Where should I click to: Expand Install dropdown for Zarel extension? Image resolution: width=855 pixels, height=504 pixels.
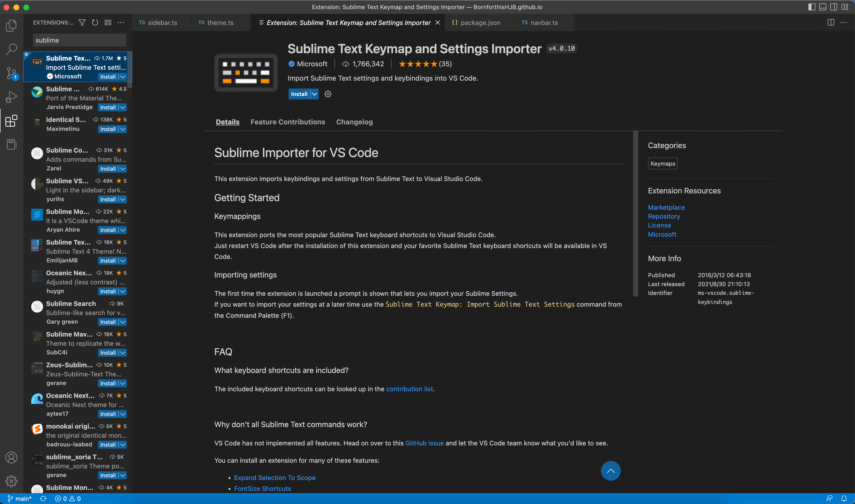tap(123, 169)
